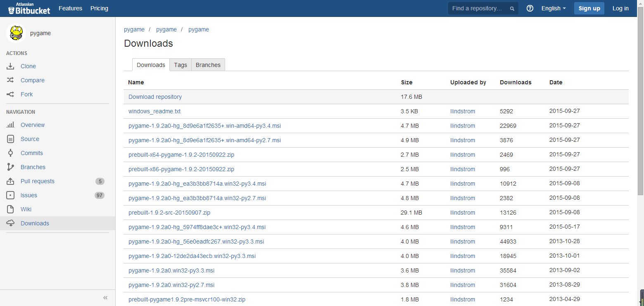Download pygame-1.9.2a0-12de2da43ecb.win32-py3.3.msi
The image size is (644, 306).
(192, 256)
